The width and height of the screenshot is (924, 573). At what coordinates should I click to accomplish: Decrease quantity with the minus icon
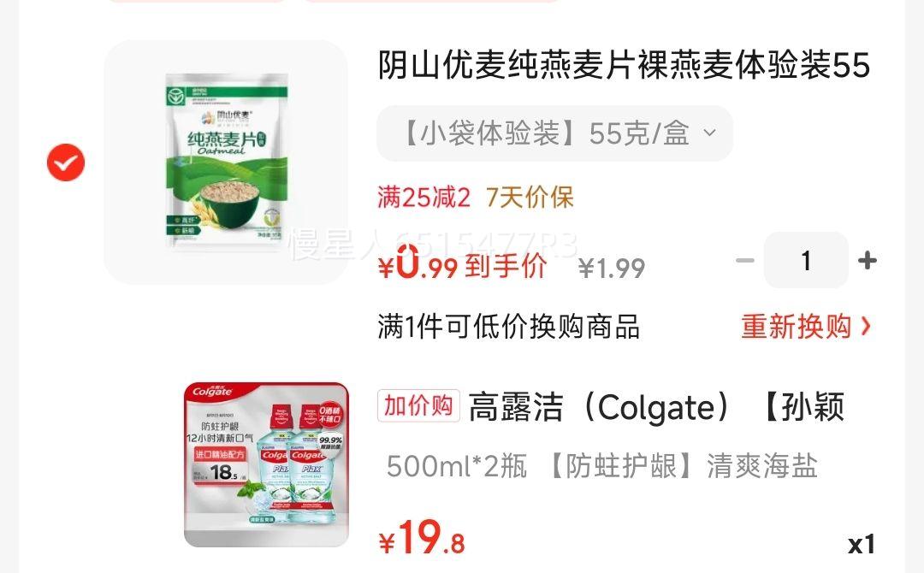click(745, 260)
